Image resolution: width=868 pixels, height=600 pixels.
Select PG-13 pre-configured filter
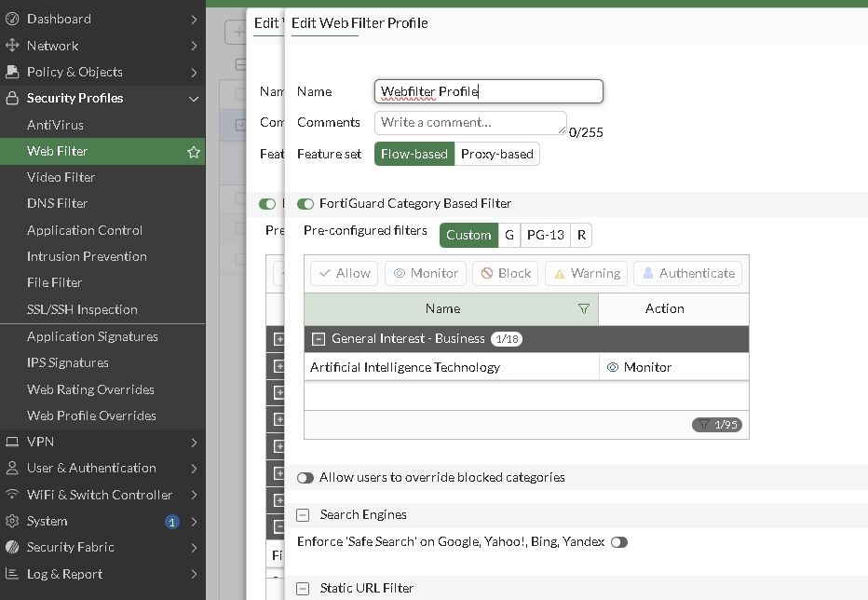(x=545, y=235)
